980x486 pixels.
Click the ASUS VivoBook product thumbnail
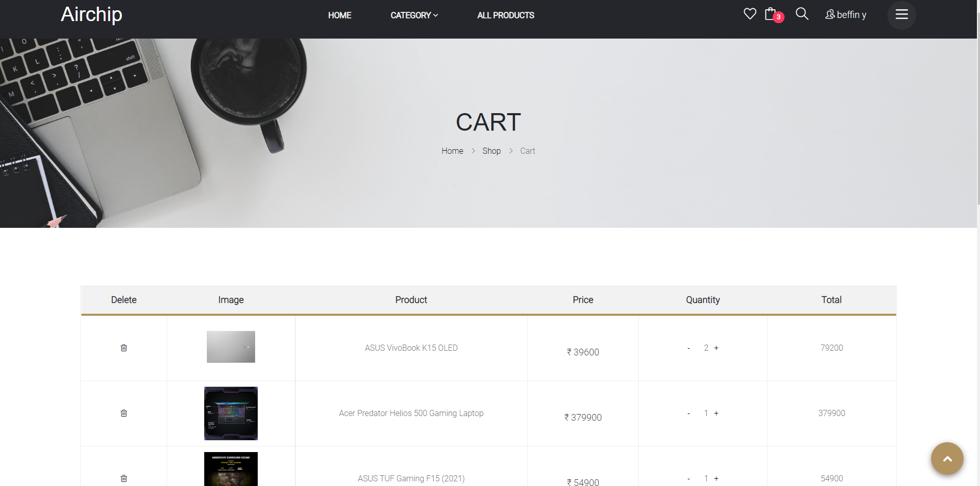[230, 347]
